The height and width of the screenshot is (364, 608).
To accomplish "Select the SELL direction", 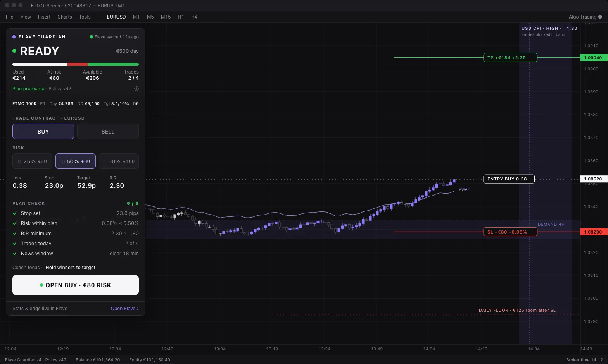I will tap(108, 131).
